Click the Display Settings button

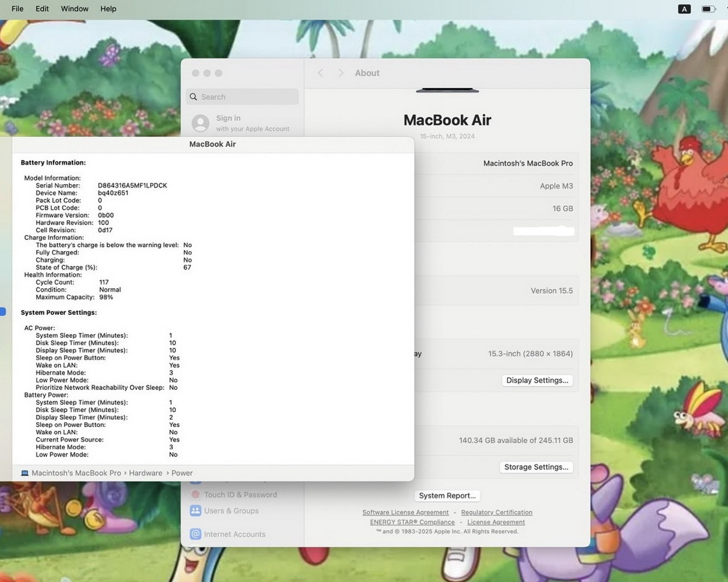(x=537, y=380)
